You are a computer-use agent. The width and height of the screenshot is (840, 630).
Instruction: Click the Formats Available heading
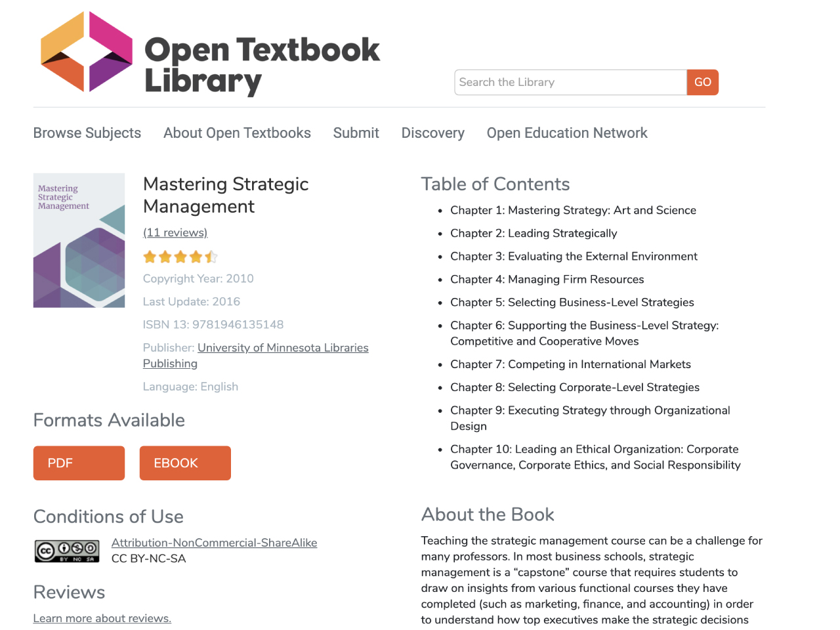109,420
